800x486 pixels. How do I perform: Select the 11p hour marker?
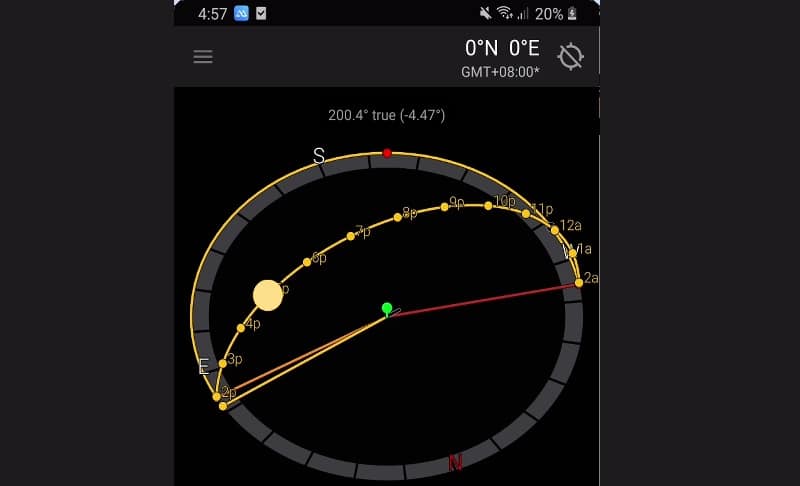pos(526,214)
